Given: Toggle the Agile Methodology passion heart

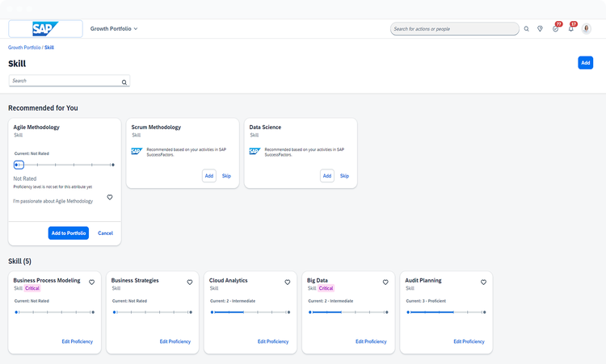Looking at the screenshot, I should point(110,197).
